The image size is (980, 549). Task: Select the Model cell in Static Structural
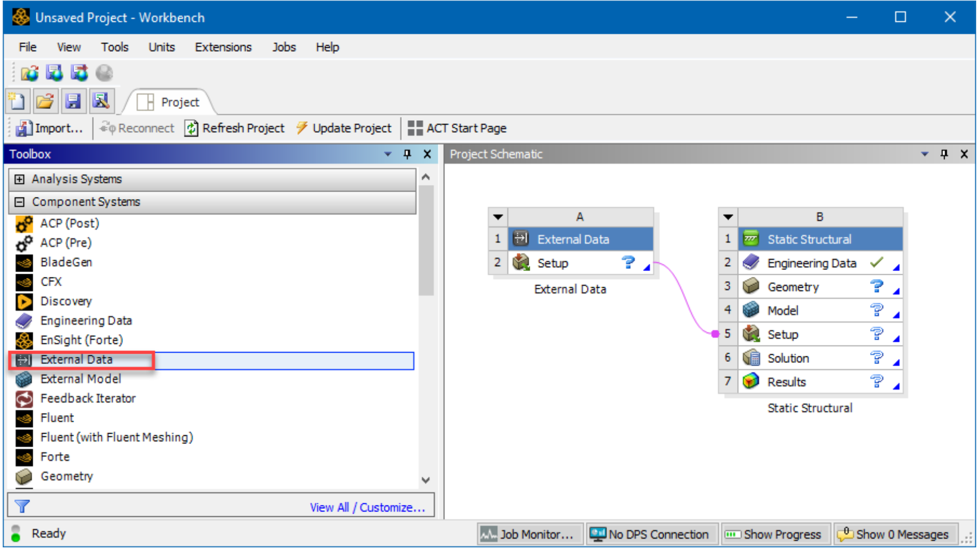820,311
